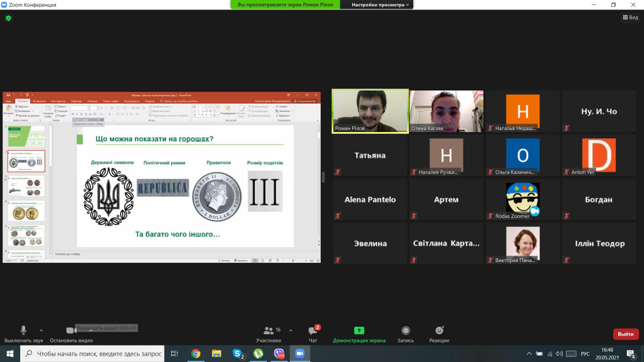Open the Вид layout menu
Image resolution: width=644 pixels, height=362 pixels.
[630, 17]
